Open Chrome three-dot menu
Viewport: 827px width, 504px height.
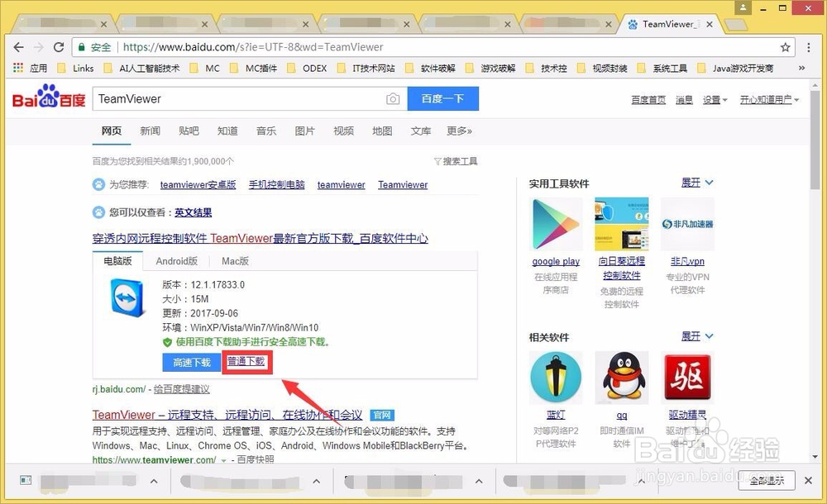pos(808,47)
